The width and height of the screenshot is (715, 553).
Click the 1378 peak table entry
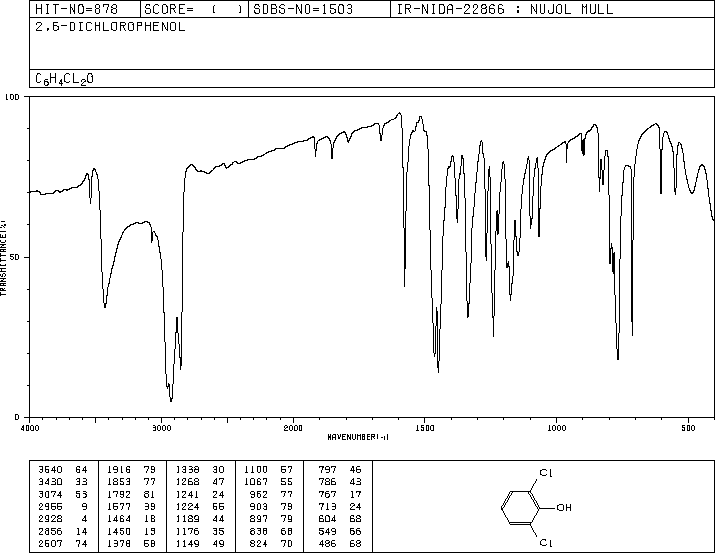(131, 543)
